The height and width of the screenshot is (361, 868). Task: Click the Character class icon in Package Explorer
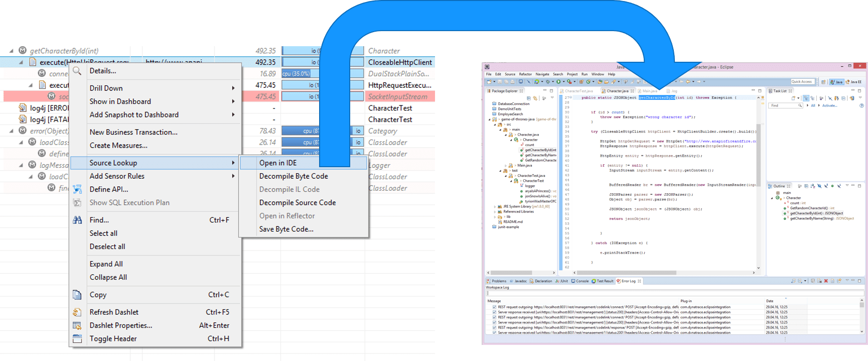[x=516, y=140]
